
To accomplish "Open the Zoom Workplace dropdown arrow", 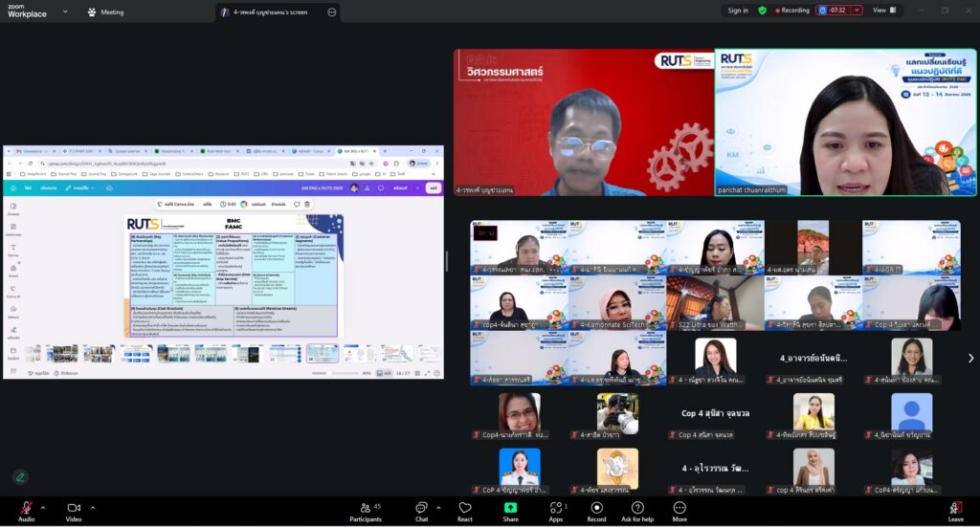I will 65,11.
